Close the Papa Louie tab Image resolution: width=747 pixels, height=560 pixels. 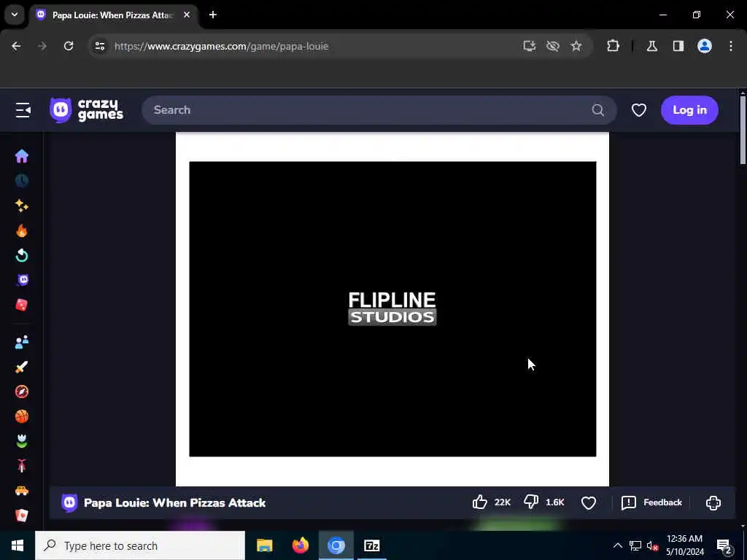tap(187, 15)
